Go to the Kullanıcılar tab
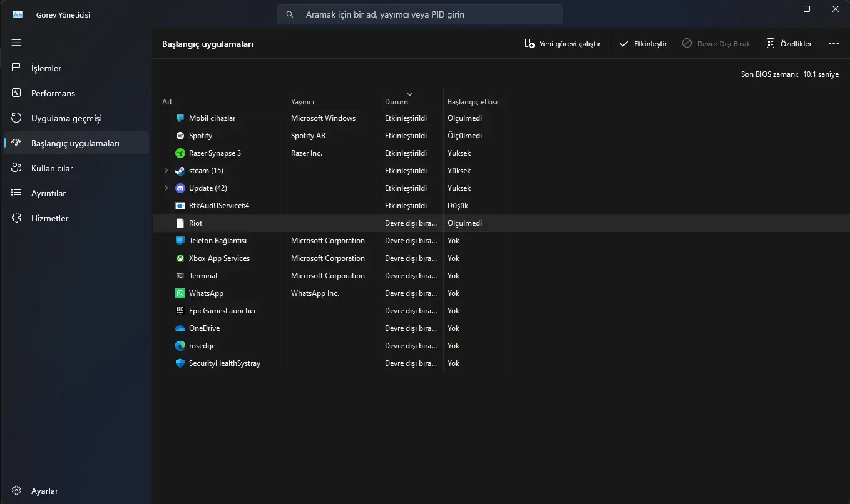850x504 pixels. tap(76, 168)
